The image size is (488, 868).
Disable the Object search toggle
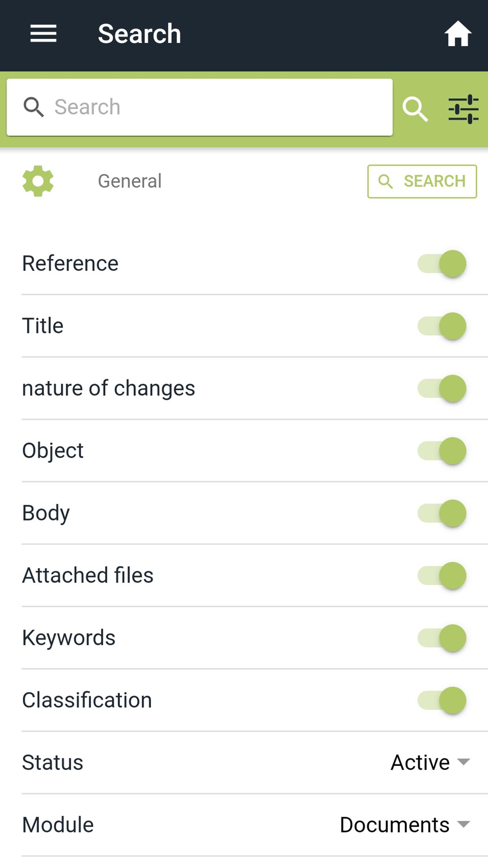[x=442, y=451]
